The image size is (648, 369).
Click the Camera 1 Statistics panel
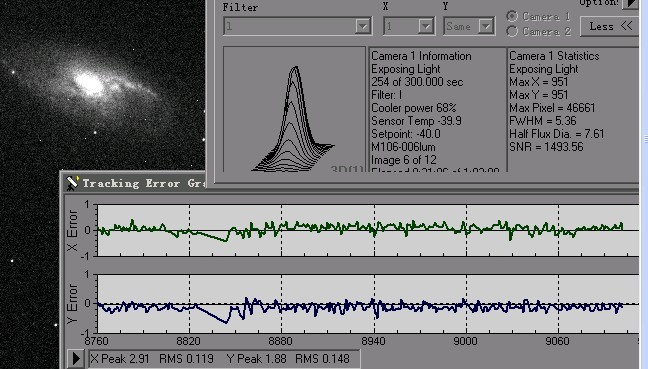coord(573,110)
